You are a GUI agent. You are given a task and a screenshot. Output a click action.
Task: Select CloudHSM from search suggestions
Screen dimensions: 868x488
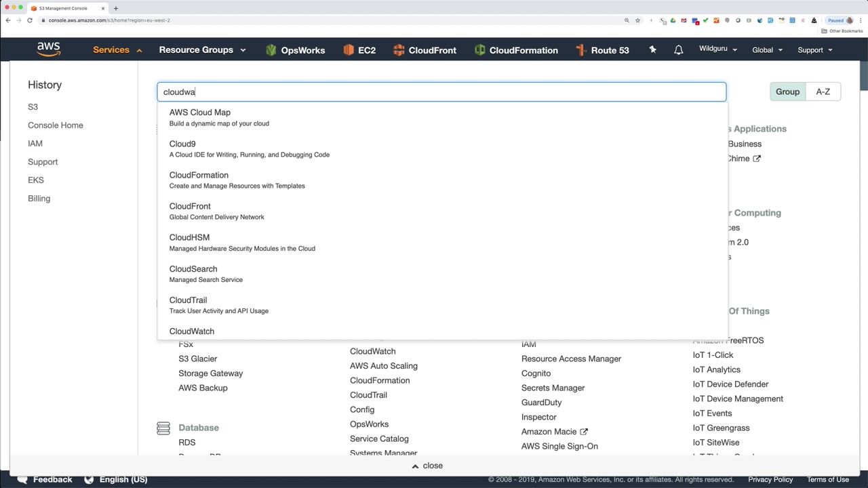442,243
